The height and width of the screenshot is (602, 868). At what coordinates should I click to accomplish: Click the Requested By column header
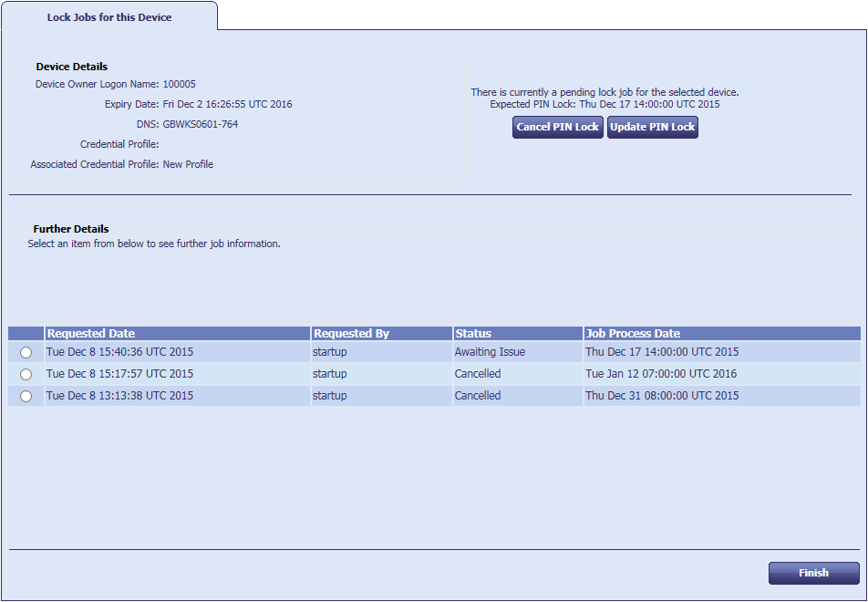click(351, 334)
